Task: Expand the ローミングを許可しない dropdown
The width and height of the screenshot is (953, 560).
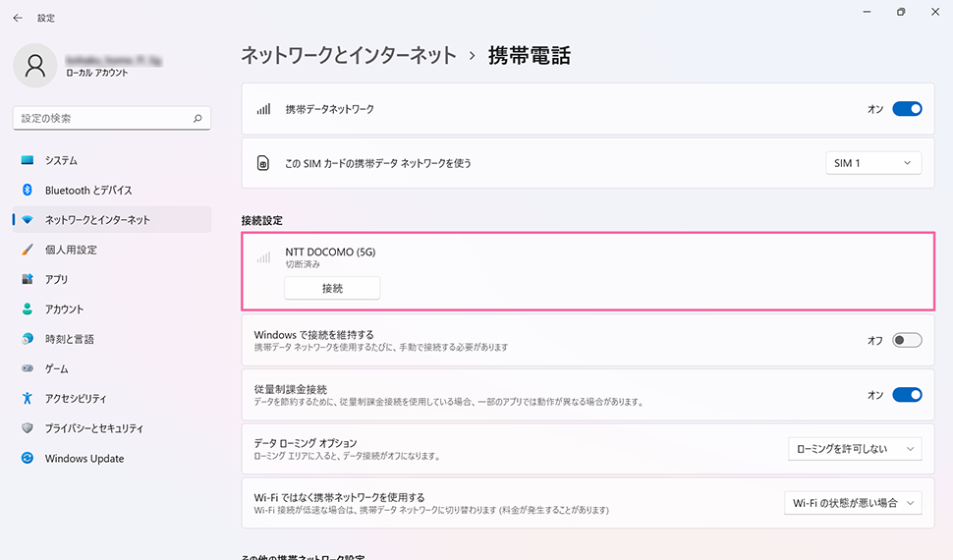Action: click(854, 449)
